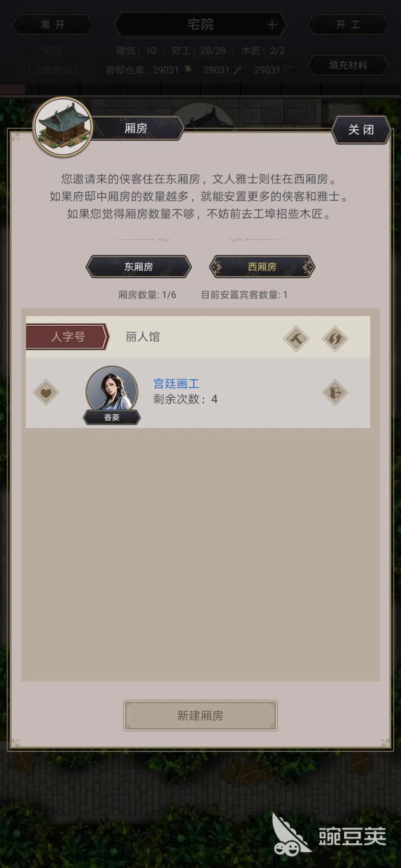The width and height of the screenshot is (401, 868).
Task: Tap the 开工 button
Action: pyautogui.click(x=348, y=24)
